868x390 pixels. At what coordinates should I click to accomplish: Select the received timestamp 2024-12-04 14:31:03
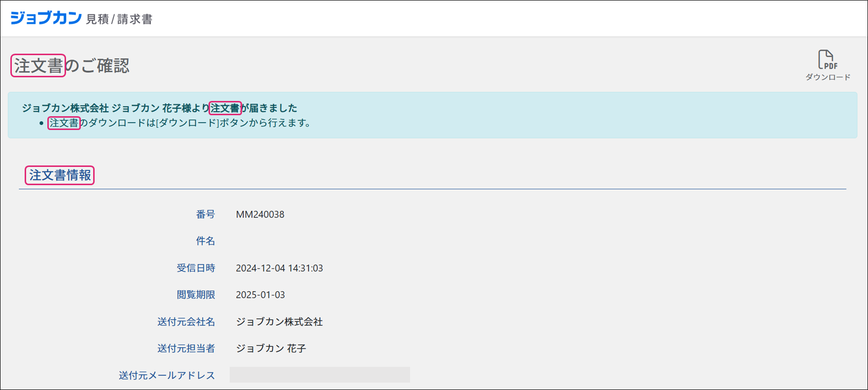click(279, 268)
